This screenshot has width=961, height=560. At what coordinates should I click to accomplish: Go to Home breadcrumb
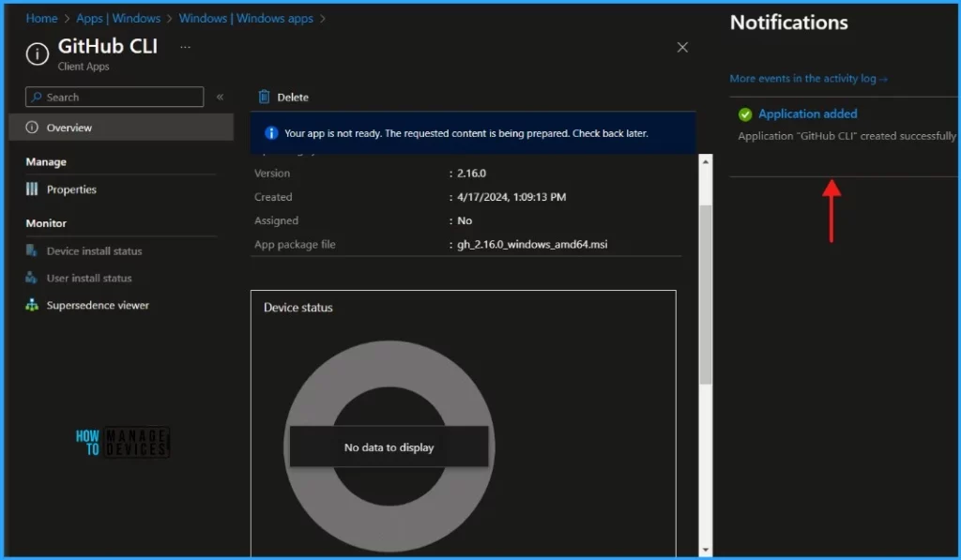click(x=41, y=19)
